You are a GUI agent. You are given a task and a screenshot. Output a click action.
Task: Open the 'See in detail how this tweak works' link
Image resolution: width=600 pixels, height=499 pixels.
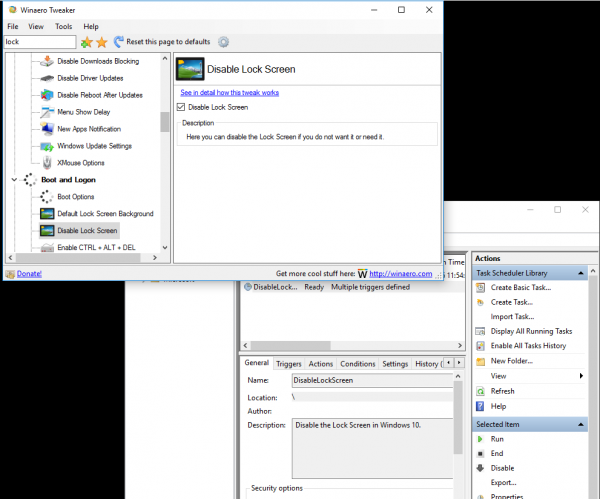(x=230, y=93)
